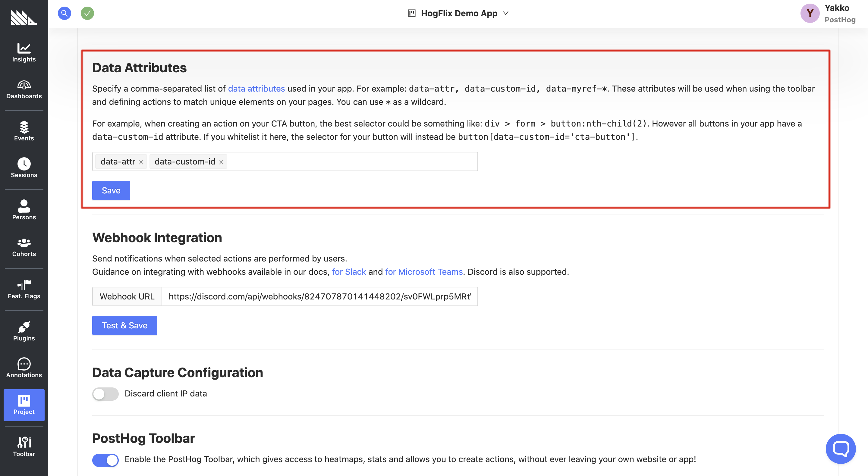Image resolution: width=868 pixels, height=476 pixels.
Task: Open Feature Flags in sidebar
Action: coord(24,289)
